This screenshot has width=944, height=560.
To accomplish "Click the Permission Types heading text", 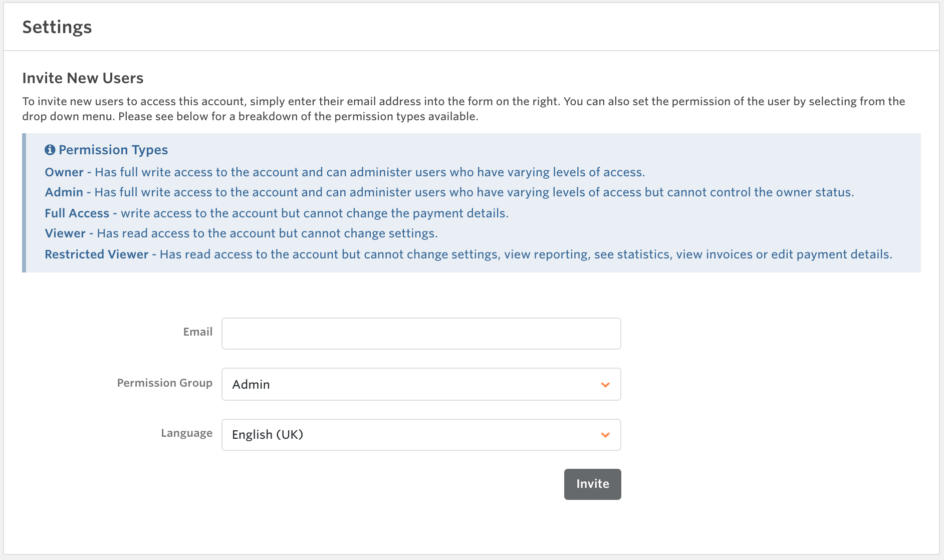I will point(113,150).
